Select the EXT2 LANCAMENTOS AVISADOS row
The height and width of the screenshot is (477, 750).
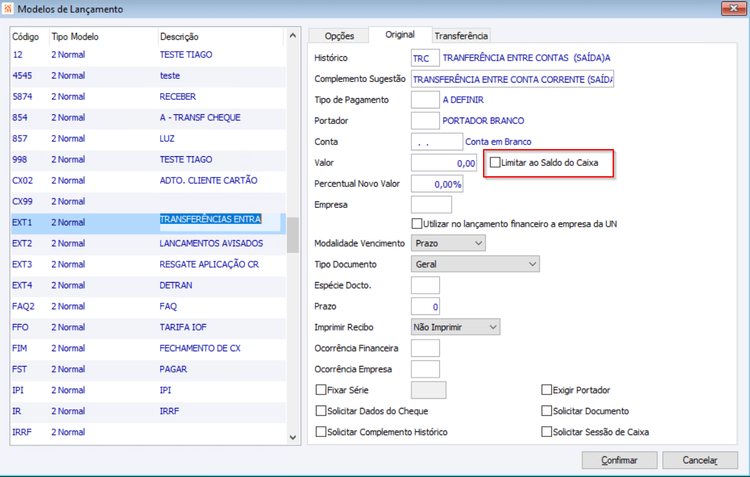click(x=148, y=244)
